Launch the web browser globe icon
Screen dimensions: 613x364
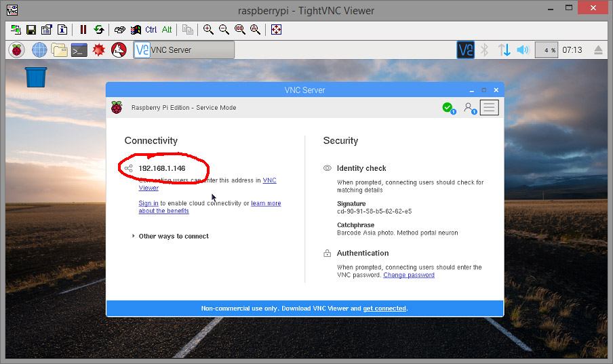coord(39,50)
